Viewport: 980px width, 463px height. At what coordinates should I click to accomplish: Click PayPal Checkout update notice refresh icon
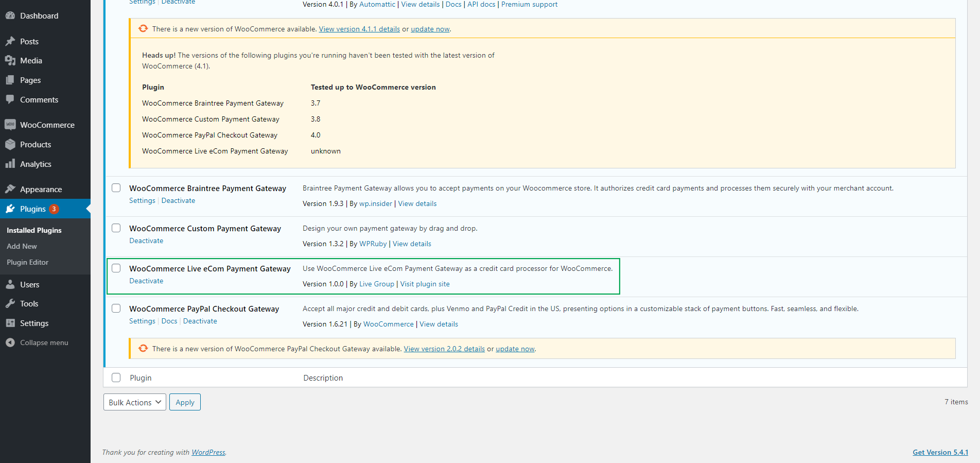point(143,348)
